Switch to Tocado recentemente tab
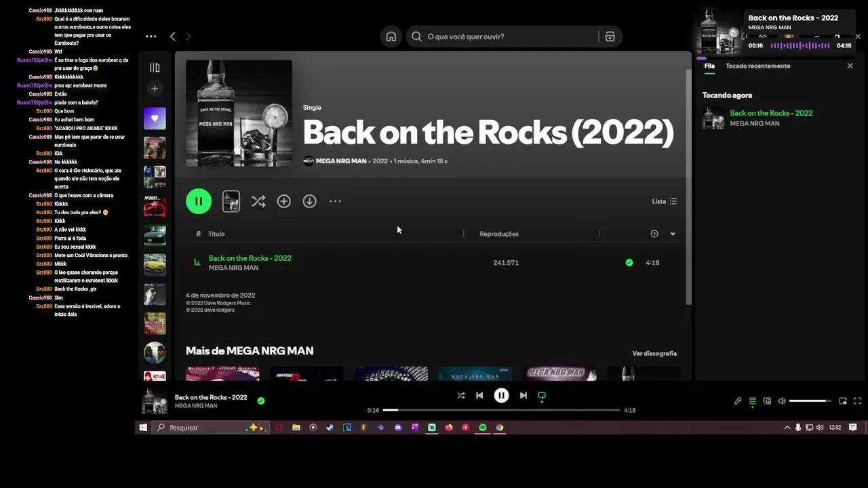The width and height of the screenshot is (868, 488). click(x=757, y=66)
